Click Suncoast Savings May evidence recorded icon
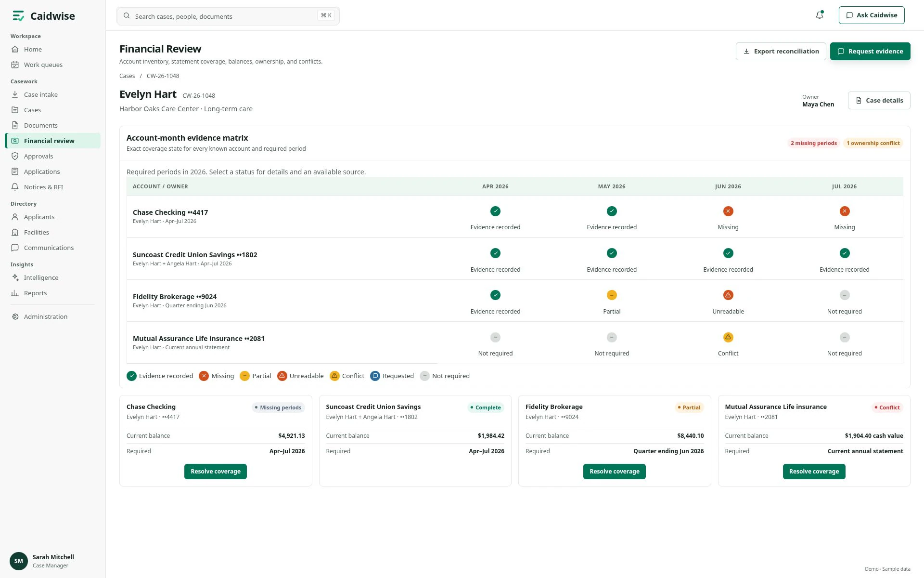924x578 pixels. pos(612,253)
